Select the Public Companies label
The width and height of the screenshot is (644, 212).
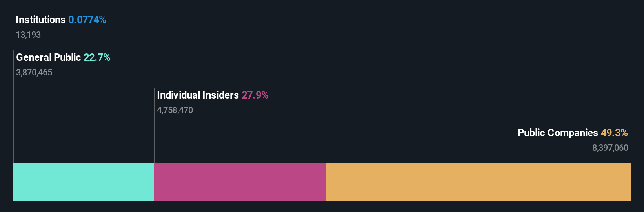click(558, 133)
